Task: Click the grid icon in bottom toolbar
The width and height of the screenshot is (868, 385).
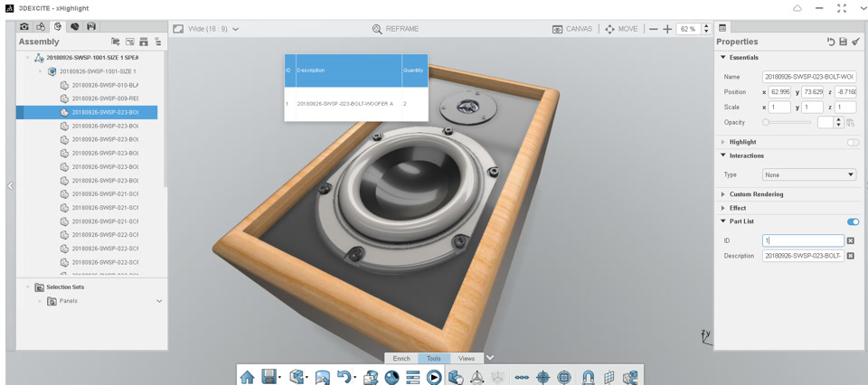Action: pyautogui.click(x=609, y=377)
